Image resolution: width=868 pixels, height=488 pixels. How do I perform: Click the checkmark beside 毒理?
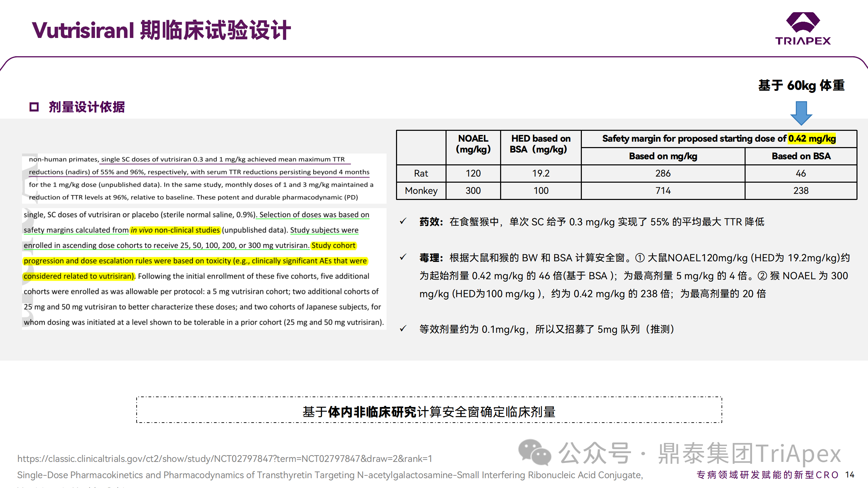403,257
